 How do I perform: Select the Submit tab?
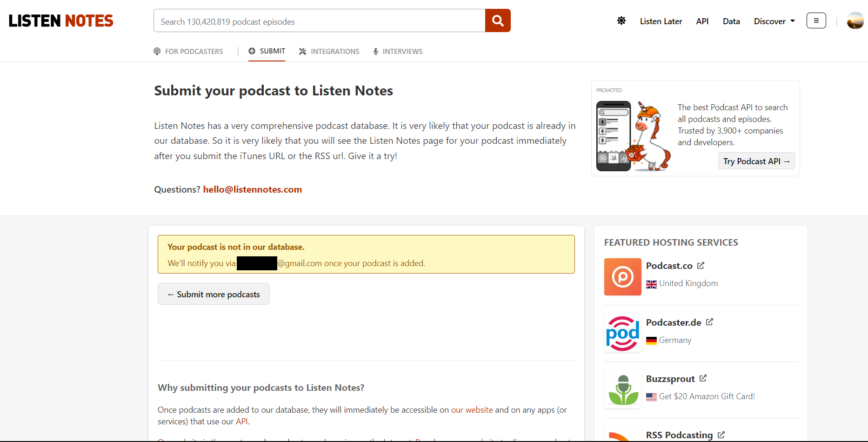(267, 51)
